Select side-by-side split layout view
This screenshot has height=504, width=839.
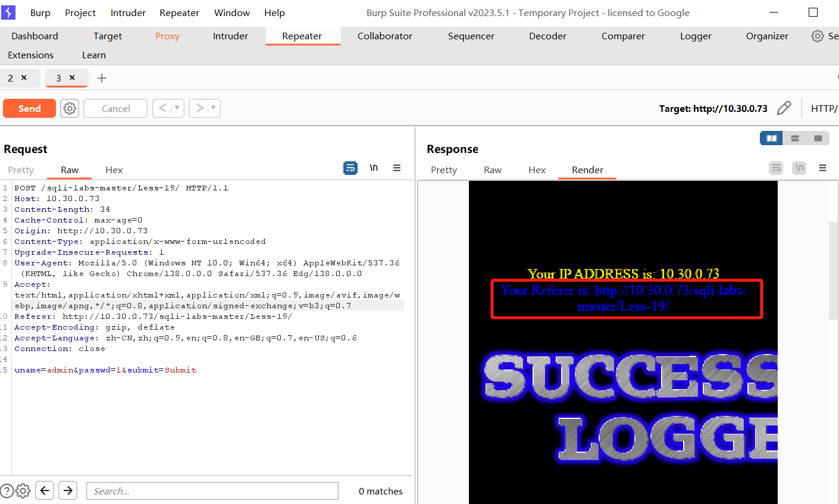pos(771,138)
